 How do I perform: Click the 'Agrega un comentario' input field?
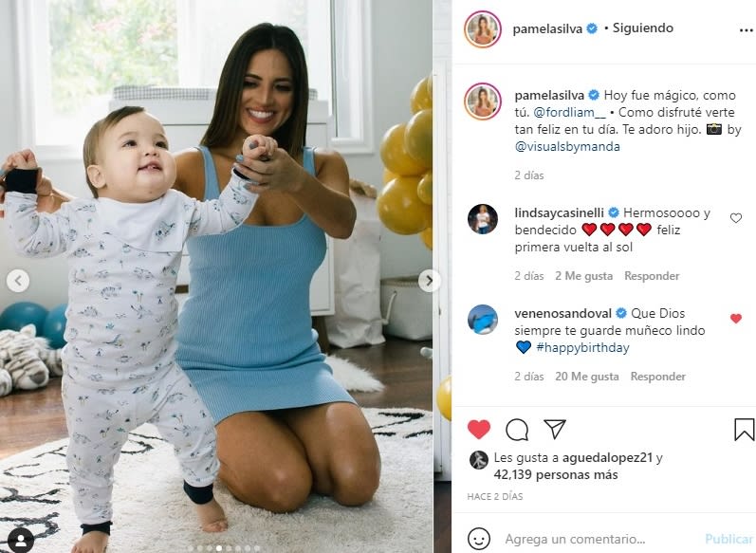pyautogui.click(x=598, y=539)
